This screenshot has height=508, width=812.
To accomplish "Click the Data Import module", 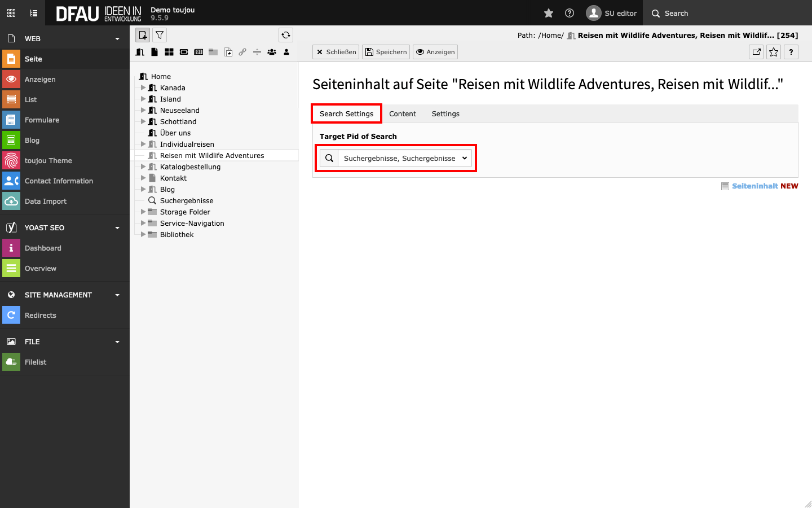I will click(45, 201).
